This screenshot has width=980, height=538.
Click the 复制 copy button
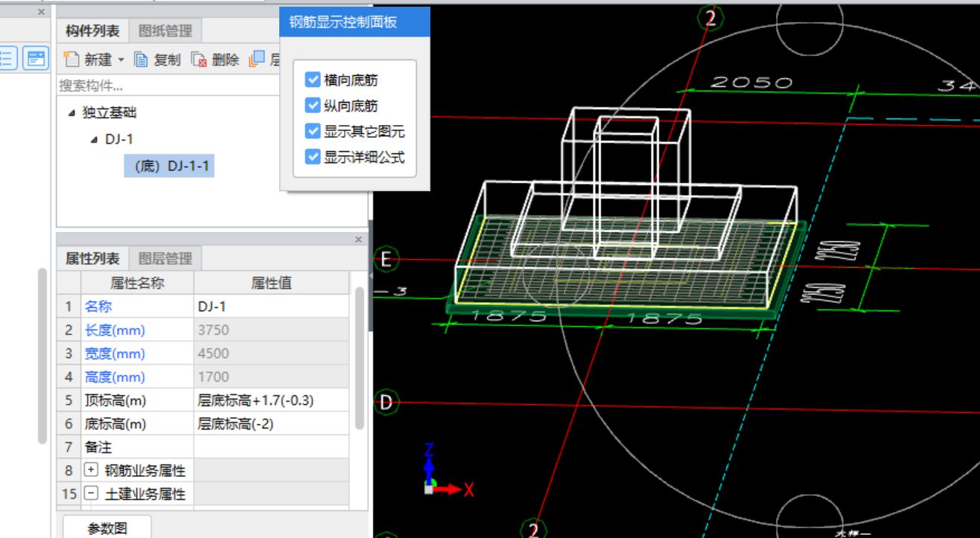click(157, 60)
